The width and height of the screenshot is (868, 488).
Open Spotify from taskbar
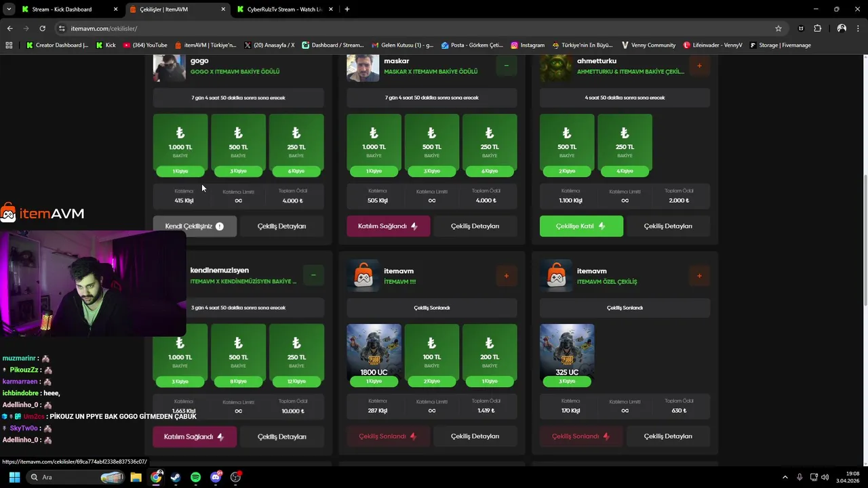[195, 477]
